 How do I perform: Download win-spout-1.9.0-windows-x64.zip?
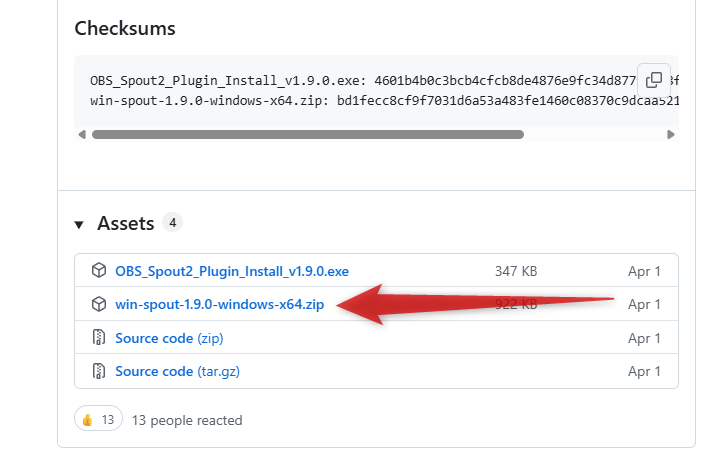point(220,304)
